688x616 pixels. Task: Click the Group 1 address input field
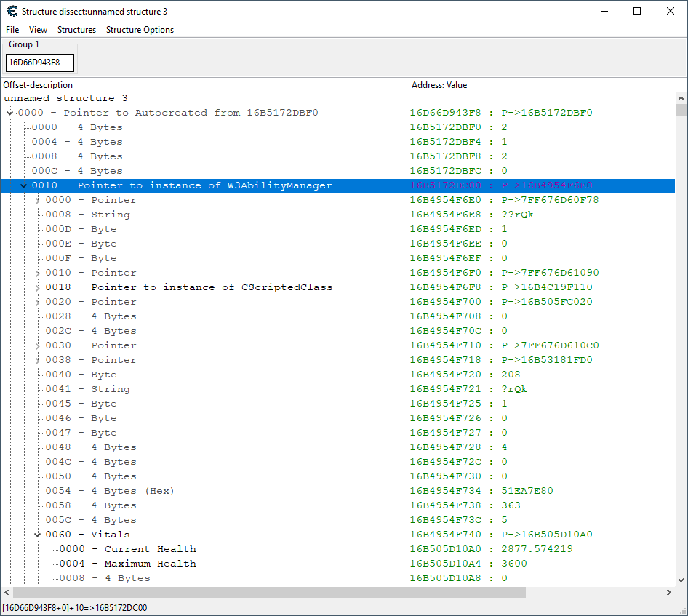click(40, 63)
